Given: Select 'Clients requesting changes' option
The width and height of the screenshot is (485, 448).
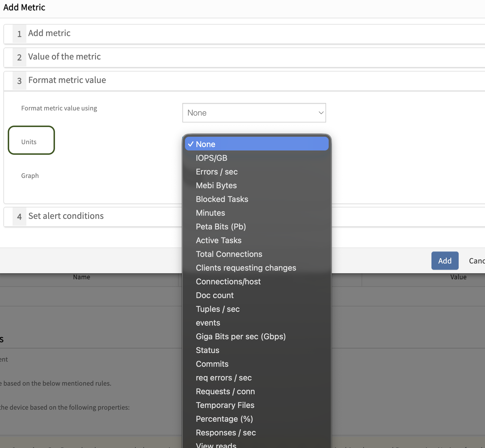Looking at the screenshot, I should (x=246, y=268).
